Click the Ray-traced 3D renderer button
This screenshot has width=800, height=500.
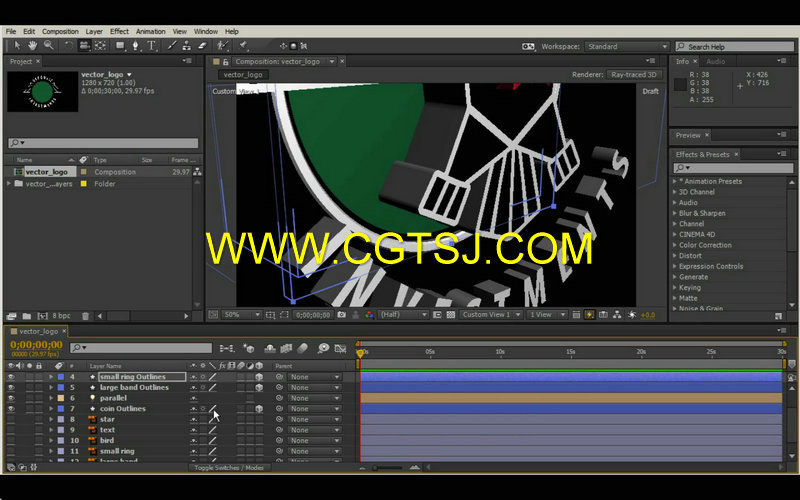(x=634, y=74)
